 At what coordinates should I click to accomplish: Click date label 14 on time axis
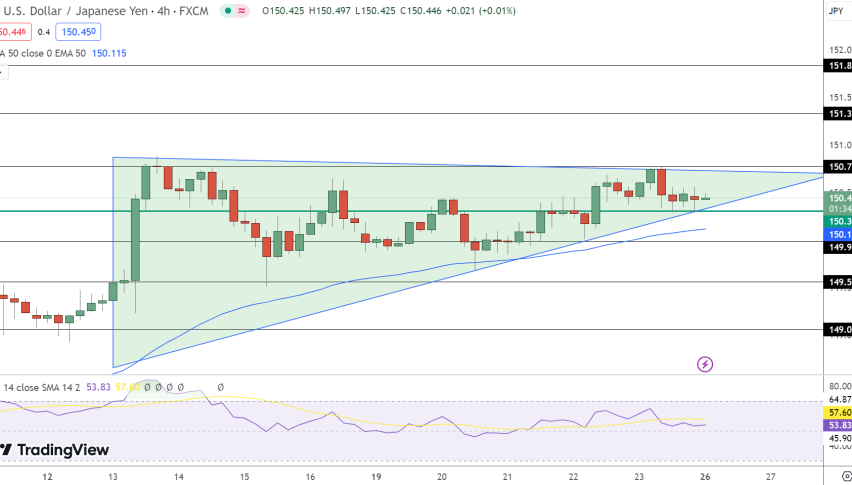pos(179,477)
